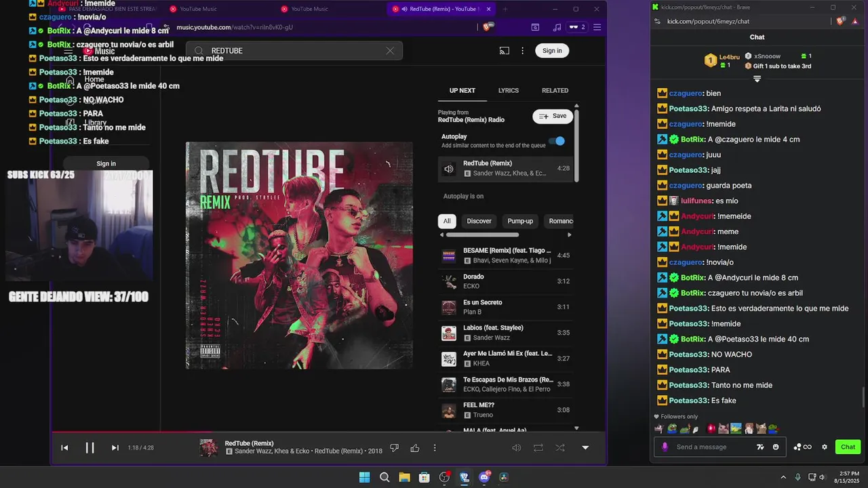Select the All filter chip
The image size is (868, 488).
point(447,221)
